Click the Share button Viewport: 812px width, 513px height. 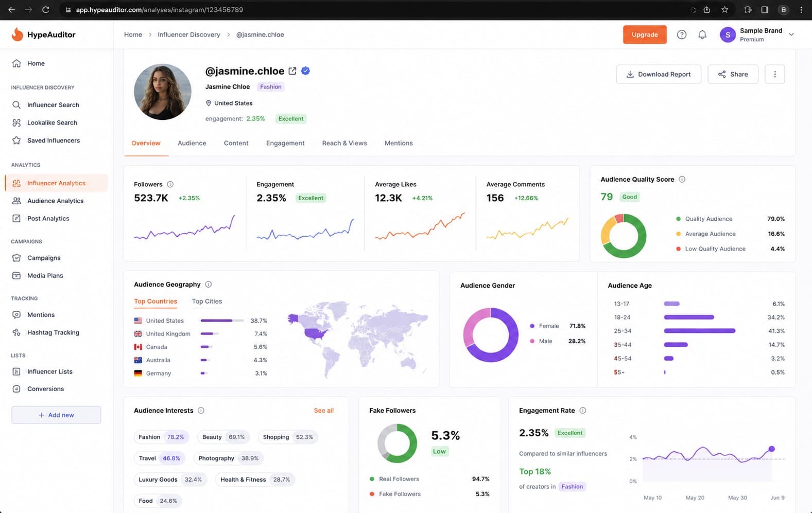pos(733,74)
